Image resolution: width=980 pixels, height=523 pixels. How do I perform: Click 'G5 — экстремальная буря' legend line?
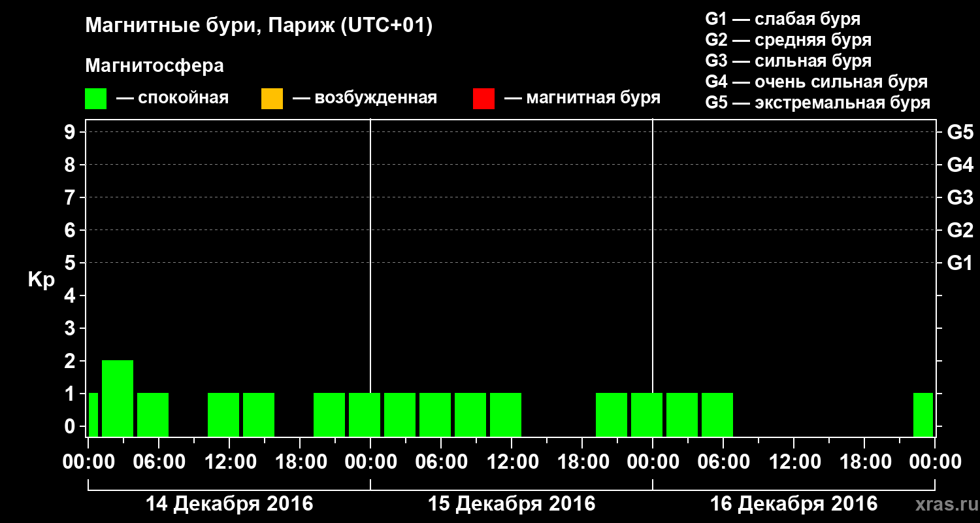click(818, 103)
